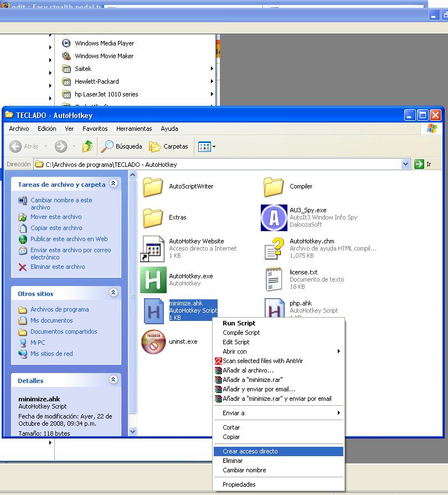The height and width of the screenshot is (495, 448).
Task: Open the Archivo menu
Action: pos(19,129)
